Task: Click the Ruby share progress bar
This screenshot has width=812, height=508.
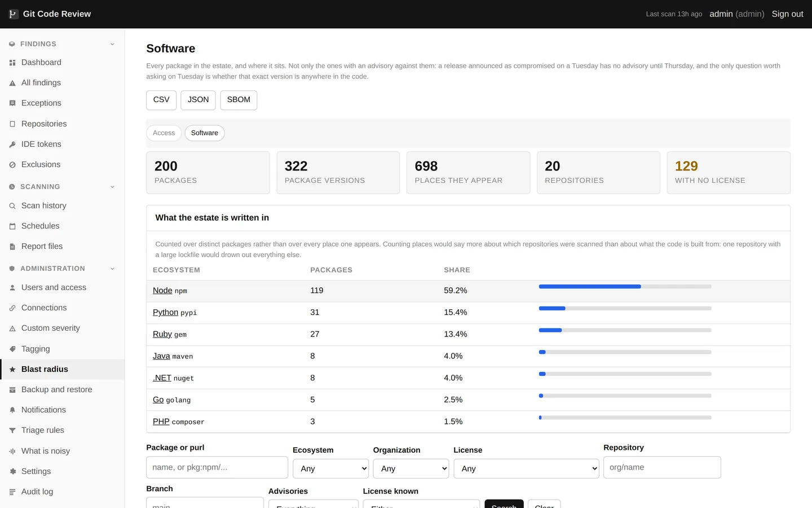Action: coord(625,330)
